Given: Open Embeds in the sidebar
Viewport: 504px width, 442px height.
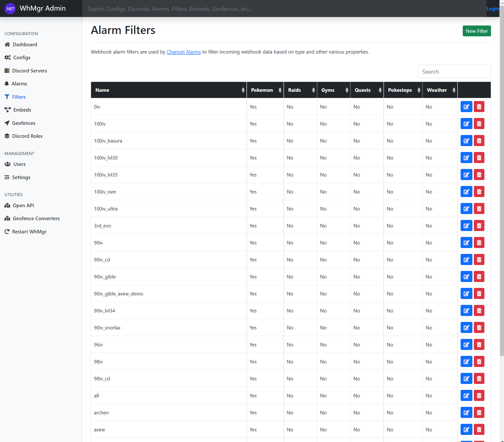Looking at the screenshot, I should tap(22, 110).
